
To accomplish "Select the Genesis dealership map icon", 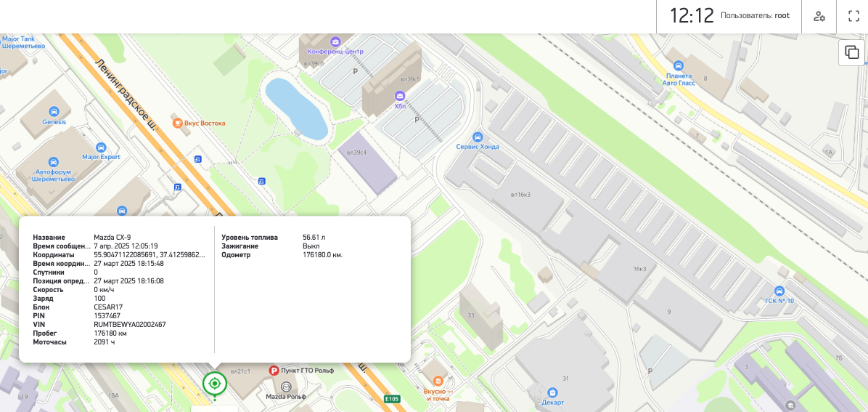I will 54,111.
